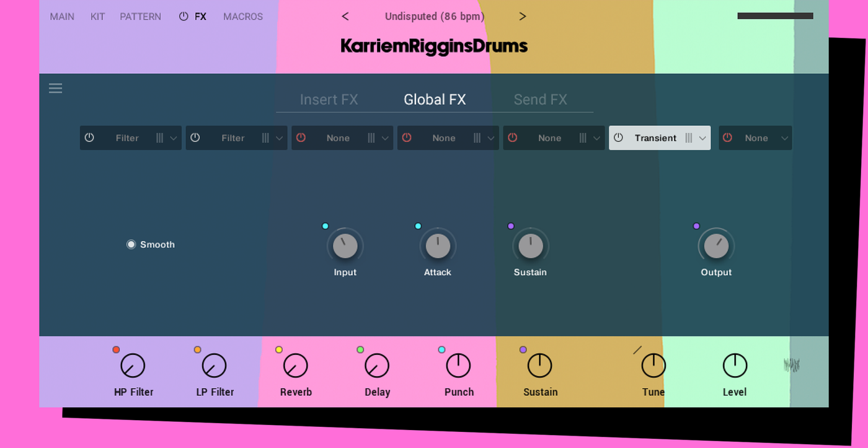Image resolution: width=868 pixels, height=448 pixels.
Task: Click the Attack knob
Action: point(438,246)
